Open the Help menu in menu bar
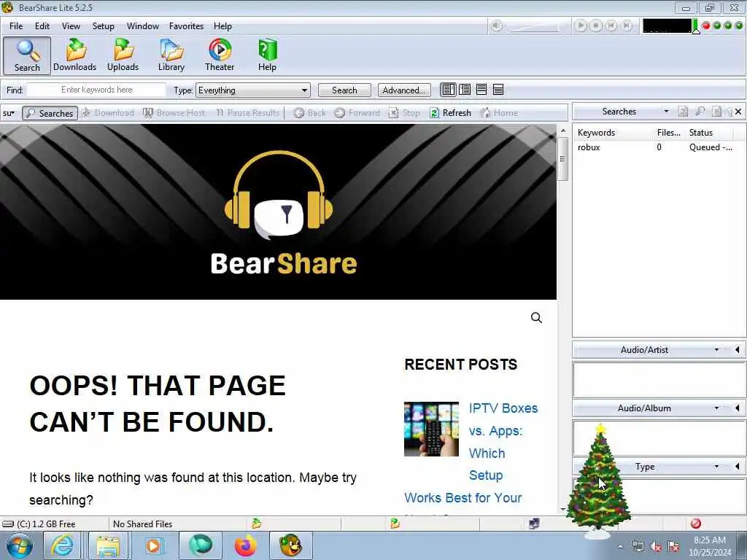The height and width of the screenshot is (560, 747). tap(222, 26)
